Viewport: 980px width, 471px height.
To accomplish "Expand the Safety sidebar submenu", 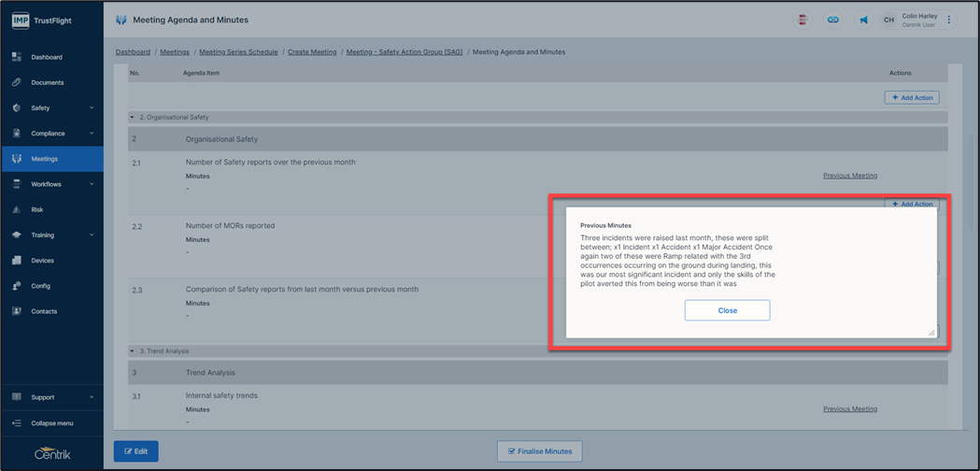I will coord(92,108).
